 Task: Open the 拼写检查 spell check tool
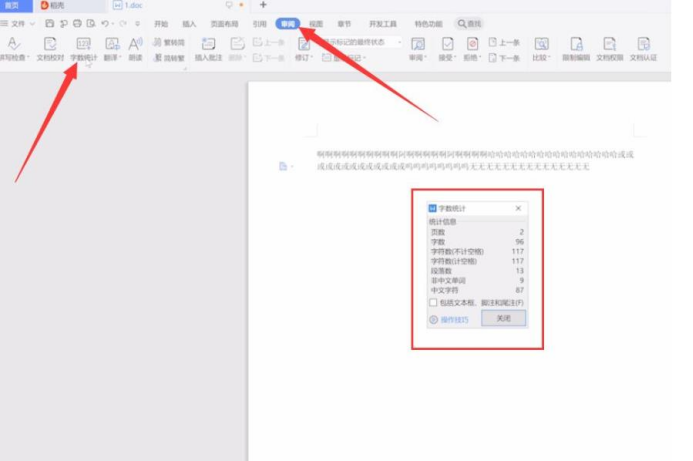(13, 49)
